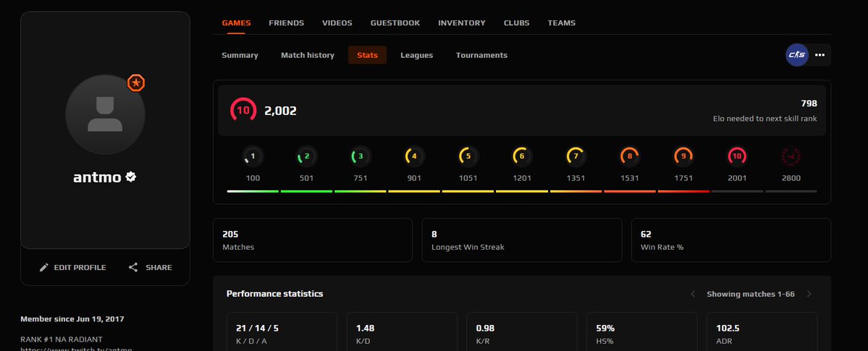Click the skill level 4 icon
Screen dimensions: 868x351
coord(414,156)
